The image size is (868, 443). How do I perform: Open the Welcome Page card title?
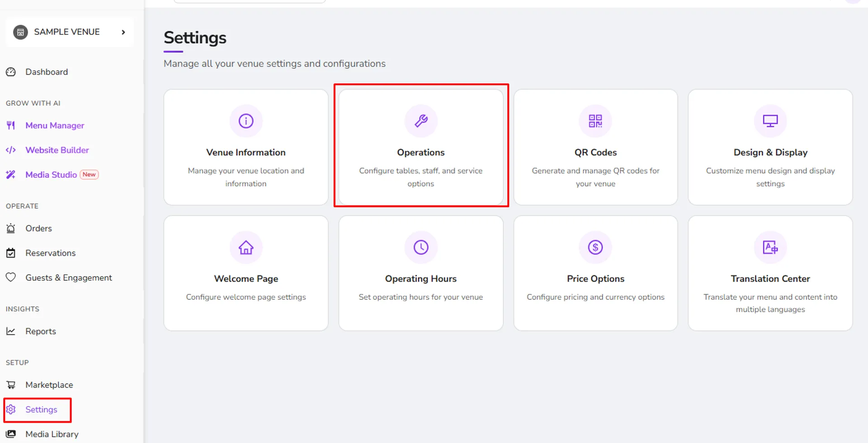[x=246, y=278]
